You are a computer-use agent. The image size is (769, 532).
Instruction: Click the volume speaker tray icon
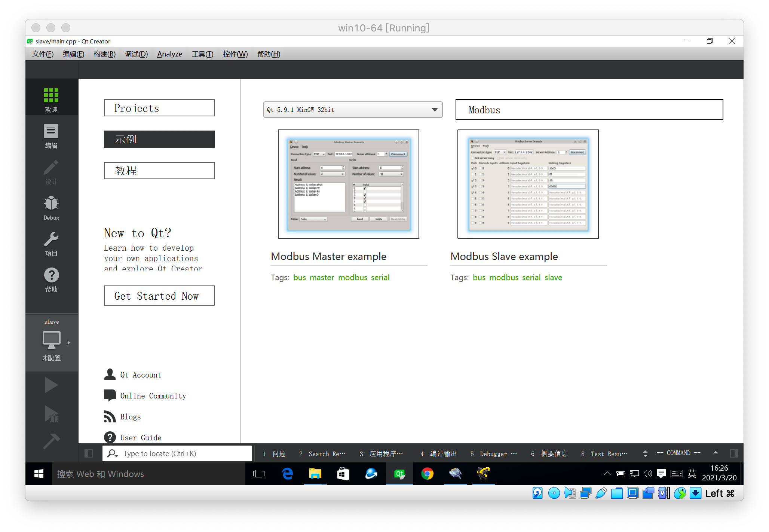647,474
